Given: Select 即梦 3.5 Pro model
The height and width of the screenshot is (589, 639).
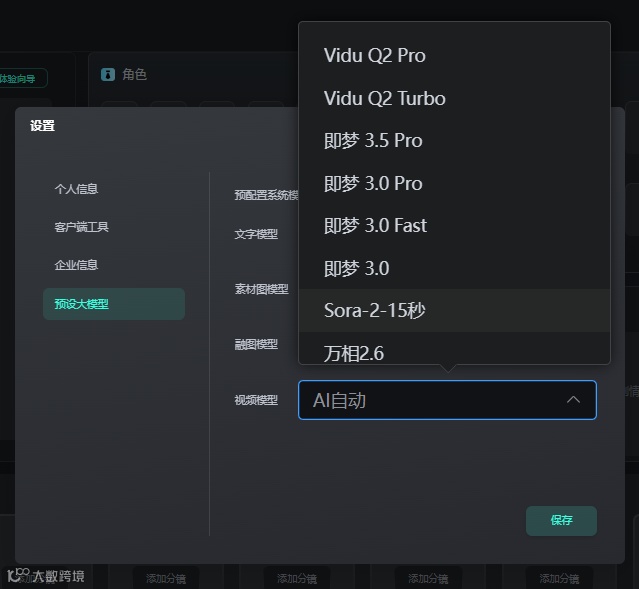Looking at the screenshot, I should (454, 141).
